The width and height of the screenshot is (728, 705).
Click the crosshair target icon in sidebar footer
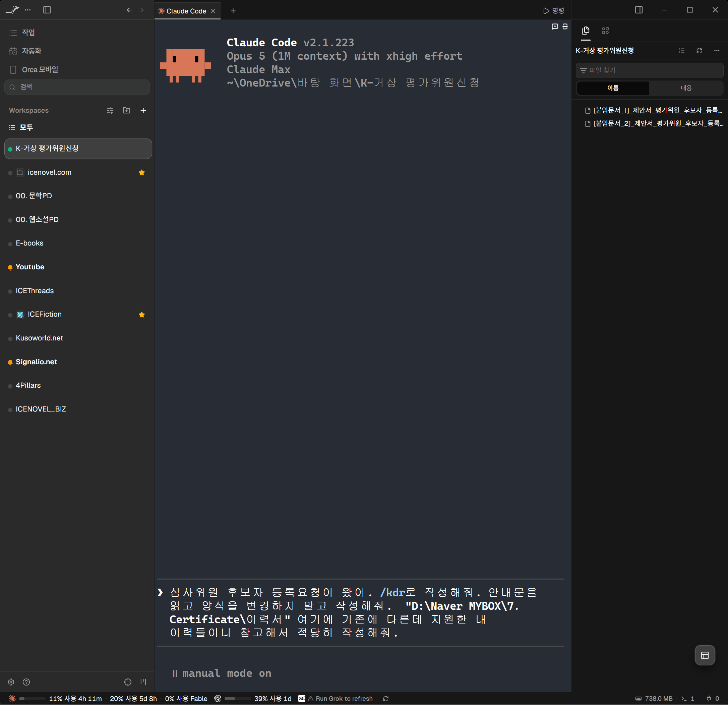click(x=128, y=682)
